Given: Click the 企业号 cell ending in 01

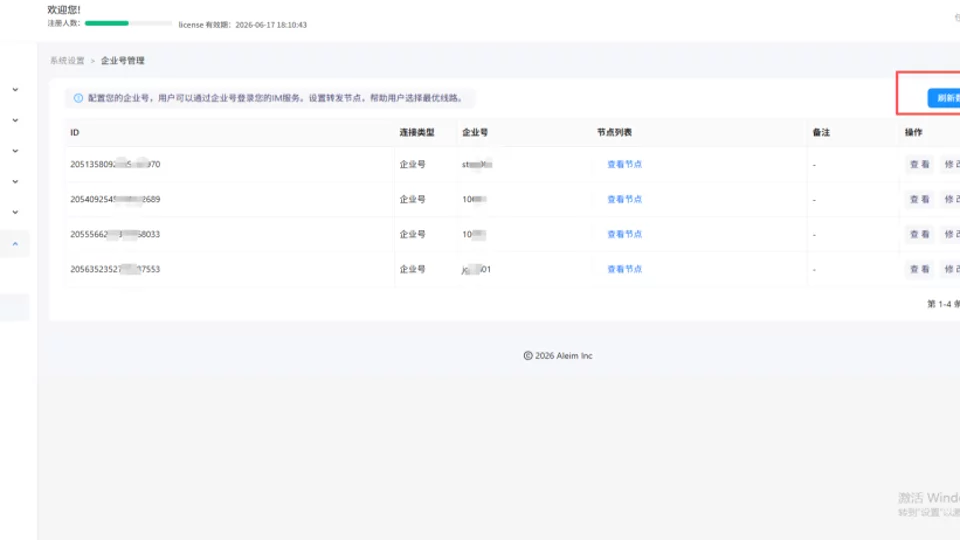Looking at the screenshot, I should (476, 269).
